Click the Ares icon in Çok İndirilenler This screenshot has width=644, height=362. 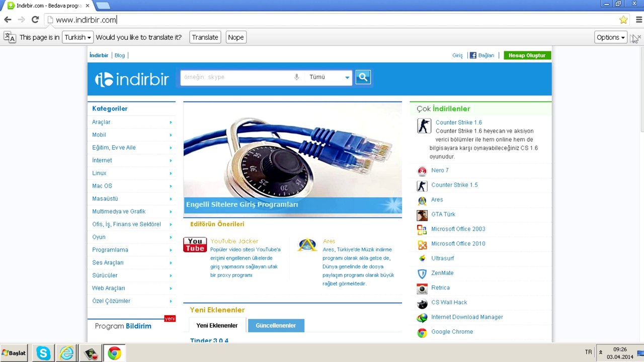click(x=422, y=200)
